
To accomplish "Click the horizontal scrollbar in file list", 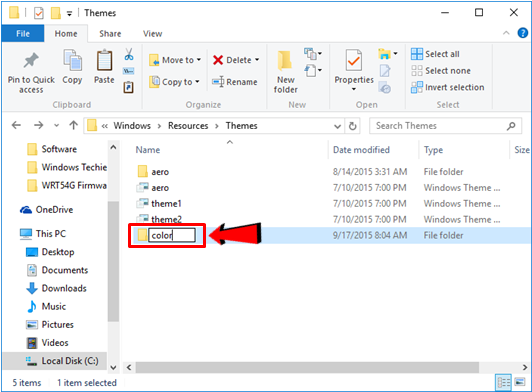I will click(307, 367).
